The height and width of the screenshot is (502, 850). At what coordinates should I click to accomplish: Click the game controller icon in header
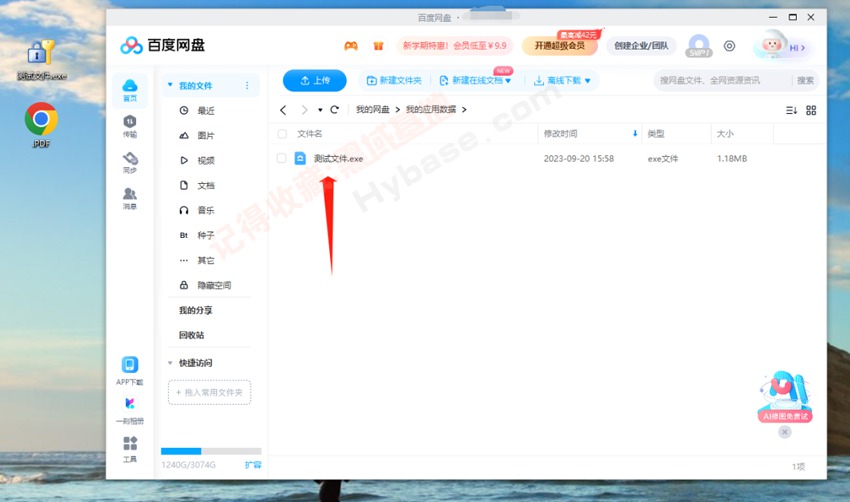coord(351,46)
